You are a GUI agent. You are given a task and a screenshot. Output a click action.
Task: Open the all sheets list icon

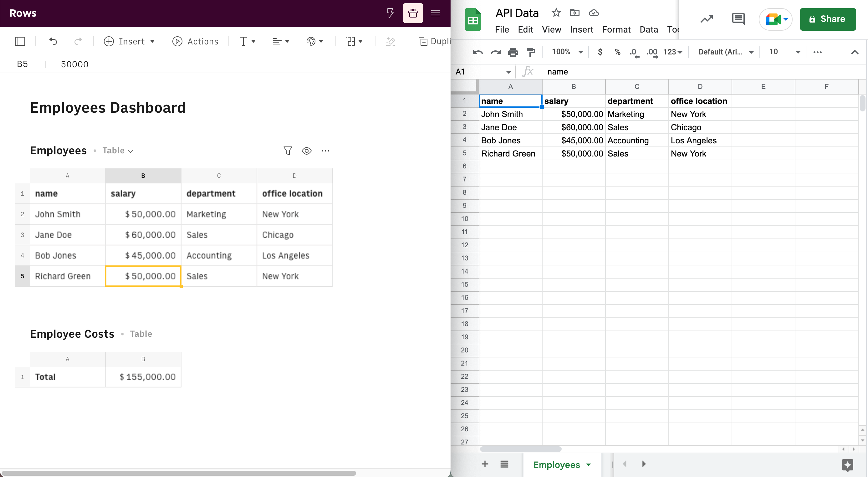(x=504, y=464)
